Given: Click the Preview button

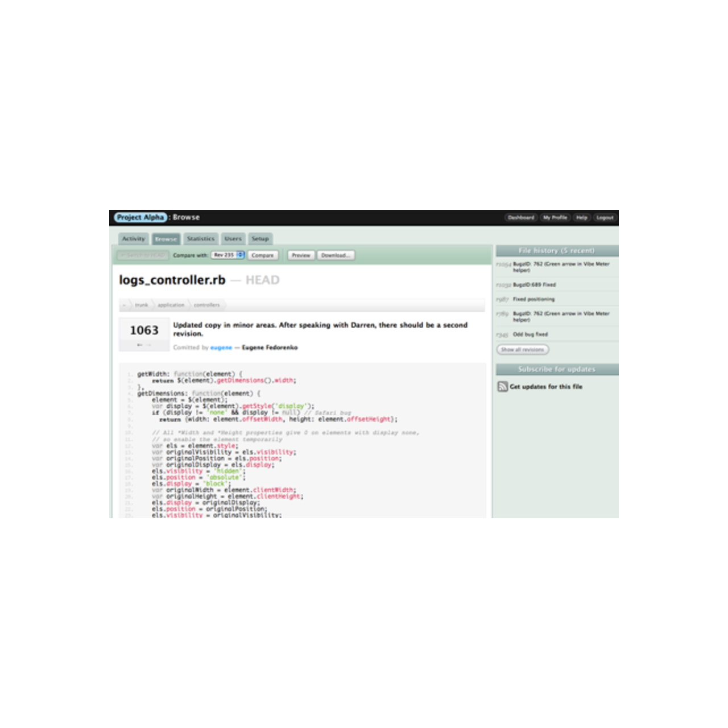Looking at the screenshot, I should (x=301, y=255).
